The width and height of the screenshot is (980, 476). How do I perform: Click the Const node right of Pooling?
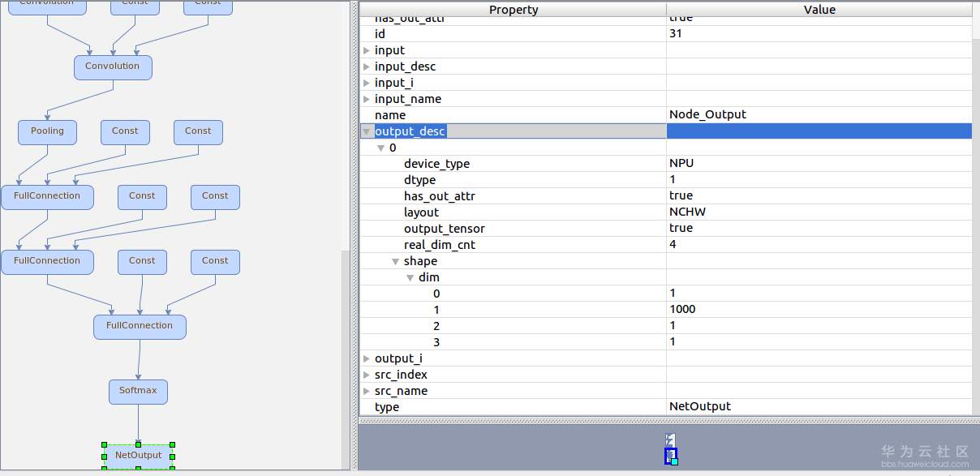(125, 131)
